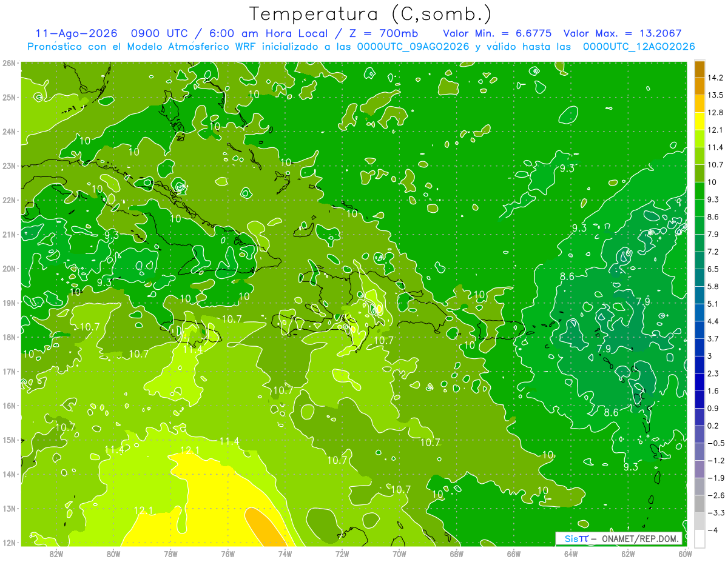The width and height of the screenshot is (728, 562).
Task: Click the 82W longitude axis label
Action: tap(56, 554)
